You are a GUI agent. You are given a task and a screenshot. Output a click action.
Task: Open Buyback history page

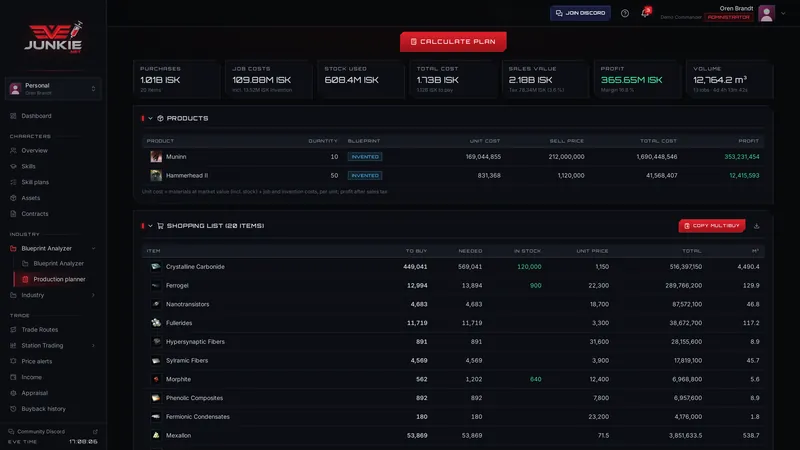(x=43, y=409)
